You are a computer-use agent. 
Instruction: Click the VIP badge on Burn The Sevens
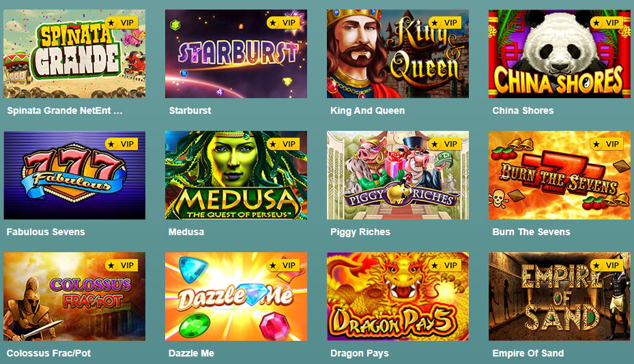pos(607,144)
